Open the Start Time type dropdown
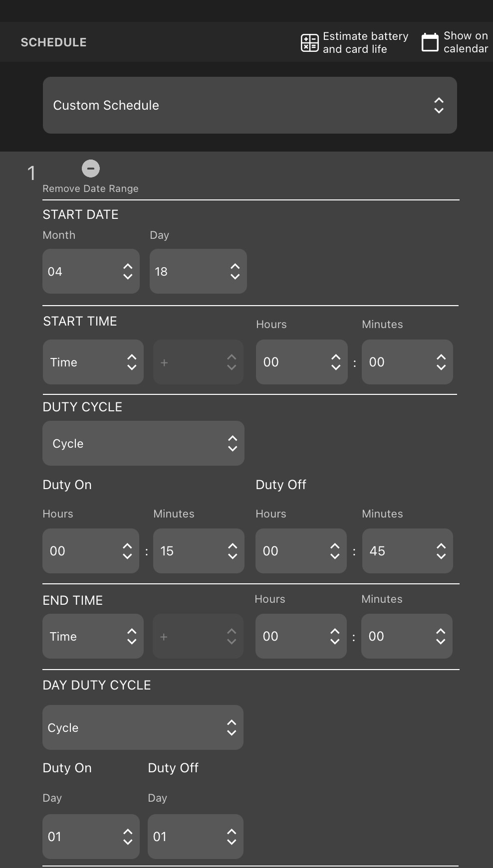The width and height of the screenshot is (493, 868). click(x=93, y=362)
